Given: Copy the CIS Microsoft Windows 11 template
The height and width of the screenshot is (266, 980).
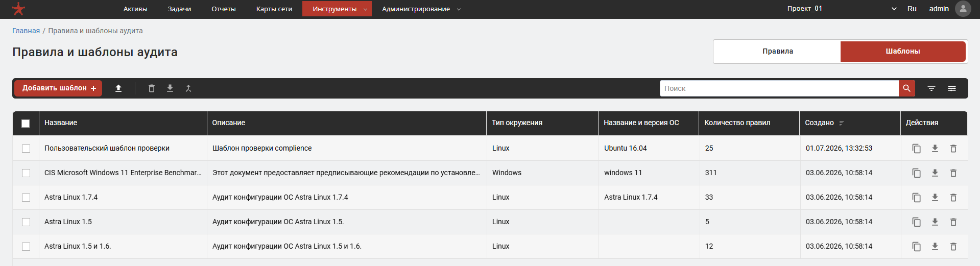Looking at the screenshot, I should coord(917,173).
